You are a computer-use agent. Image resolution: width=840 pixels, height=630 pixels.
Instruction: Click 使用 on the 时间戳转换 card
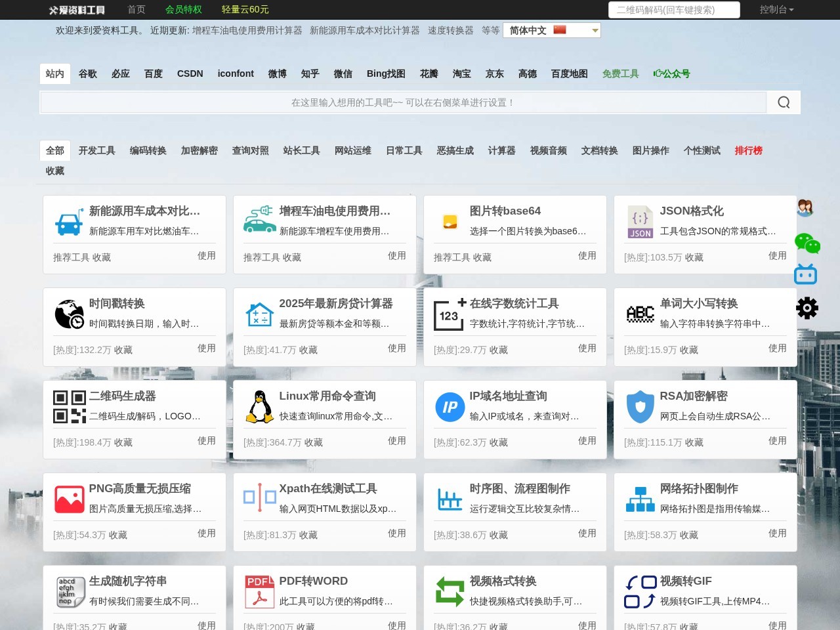coord(207,348)
